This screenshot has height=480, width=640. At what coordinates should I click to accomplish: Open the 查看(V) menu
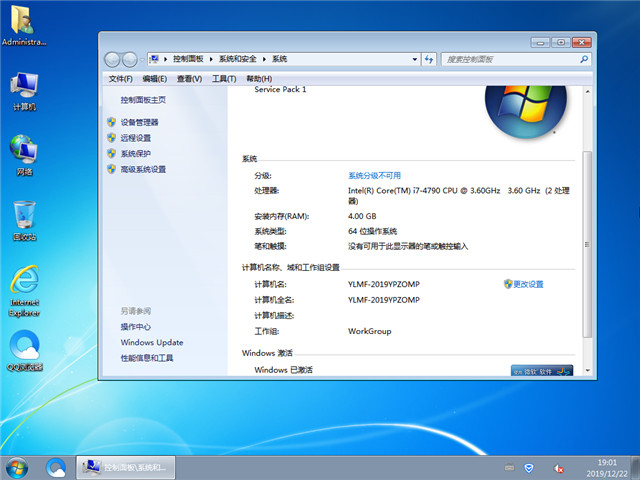coord(189,79)
